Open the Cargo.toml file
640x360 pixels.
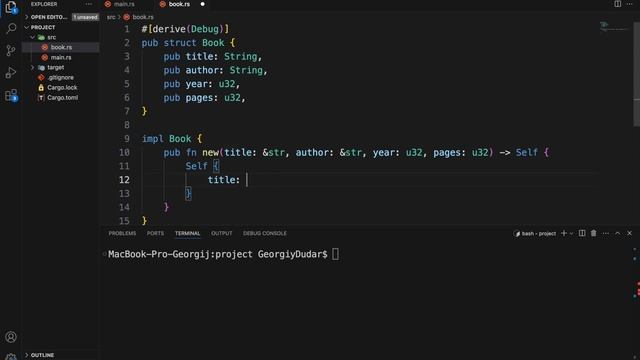(62, 98)
